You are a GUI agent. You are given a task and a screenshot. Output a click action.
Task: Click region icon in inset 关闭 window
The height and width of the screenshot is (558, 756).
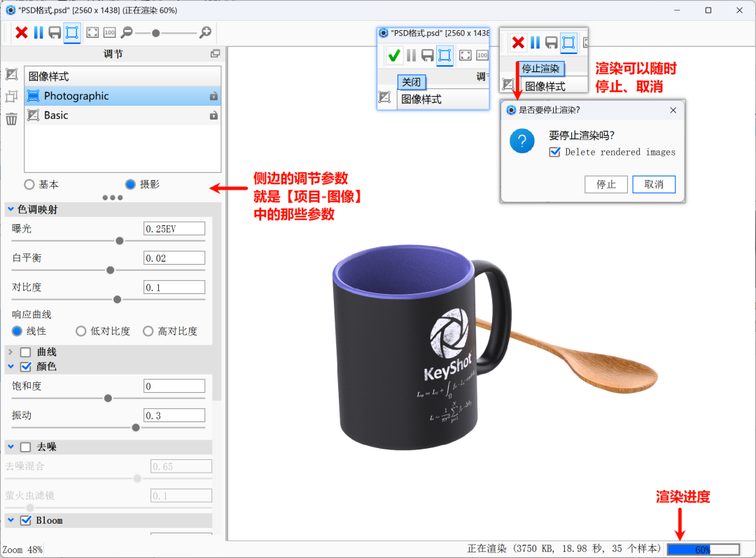[x=444, y=55]
